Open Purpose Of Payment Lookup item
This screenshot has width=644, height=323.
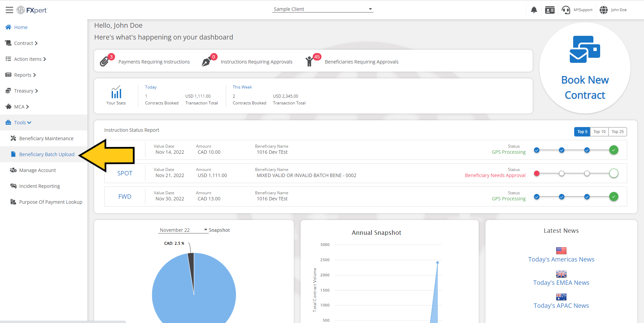[51, 202]
